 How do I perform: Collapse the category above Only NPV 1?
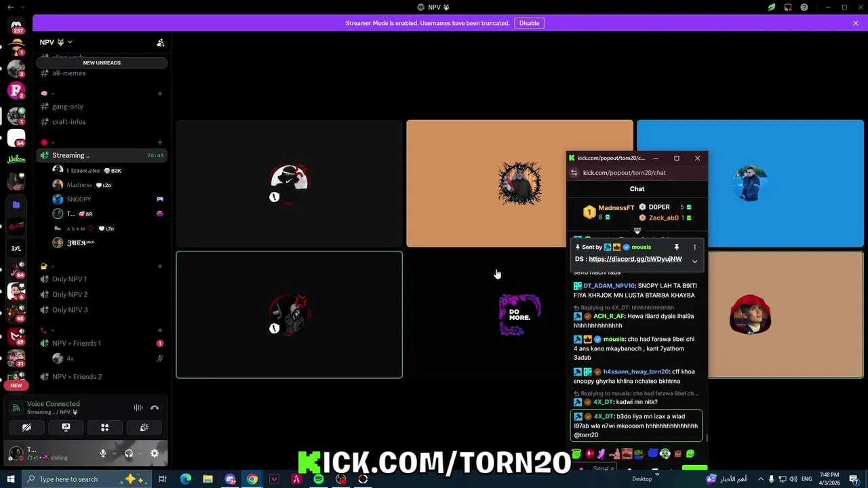pos(47,266)
